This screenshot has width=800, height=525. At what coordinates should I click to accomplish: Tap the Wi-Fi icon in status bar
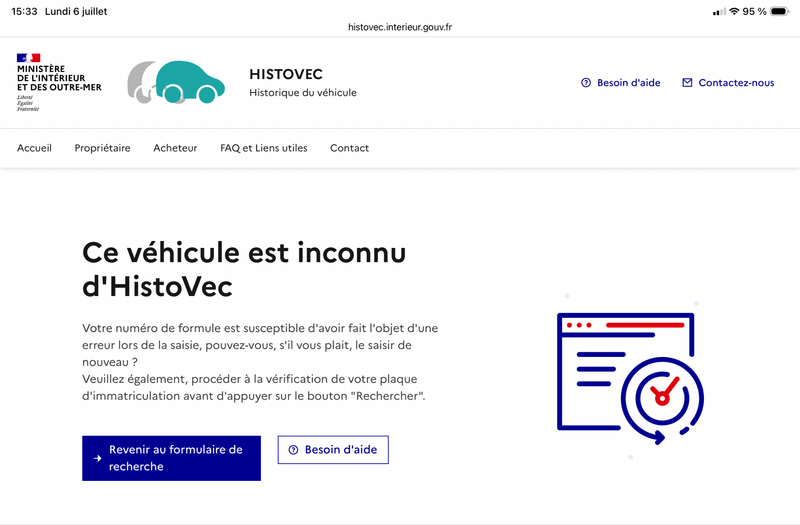point(734,11)
